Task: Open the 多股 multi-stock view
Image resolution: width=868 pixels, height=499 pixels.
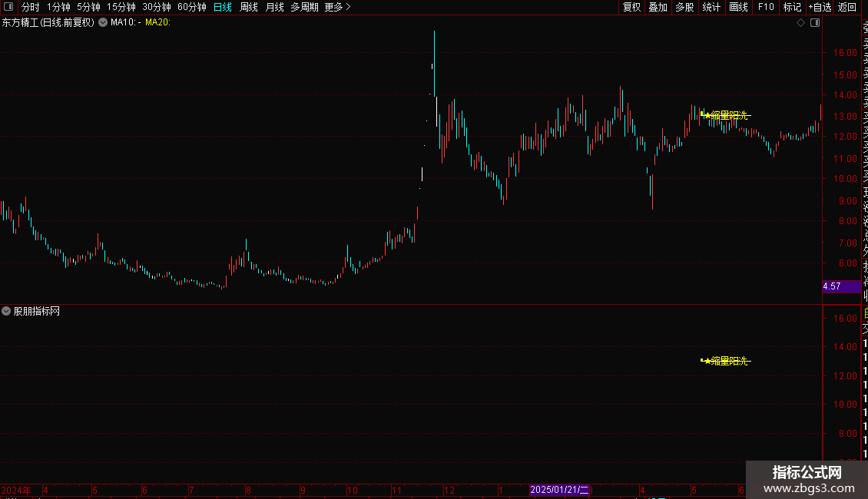Action: point(684,7)
